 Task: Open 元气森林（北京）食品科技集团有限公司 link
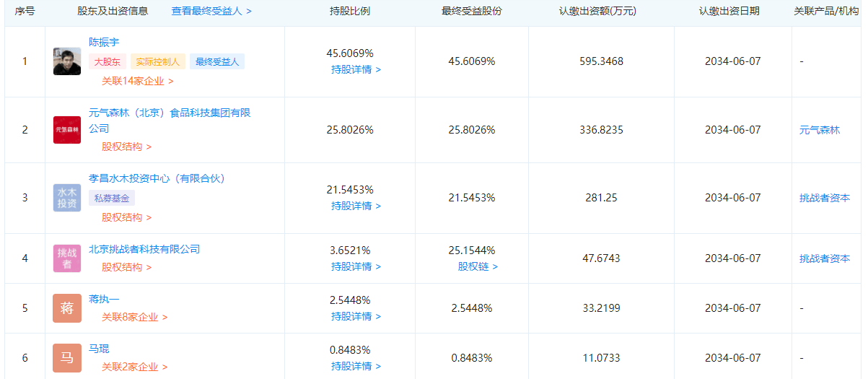170,121
